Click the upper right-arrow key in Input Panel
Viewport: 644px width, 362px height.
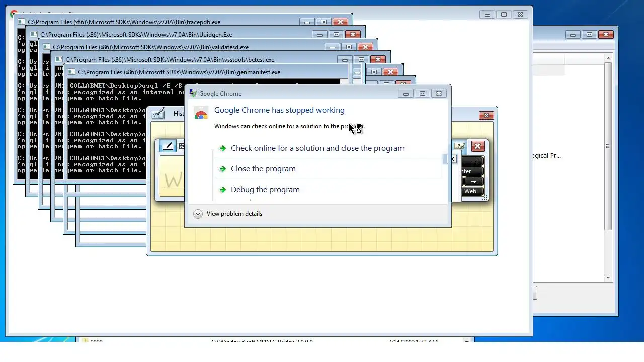pyautogui.click(x=474, y=161)
